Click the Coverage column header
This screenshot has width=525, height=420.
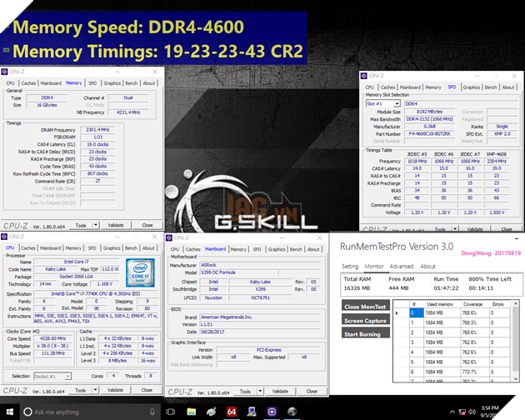(472, 304)
